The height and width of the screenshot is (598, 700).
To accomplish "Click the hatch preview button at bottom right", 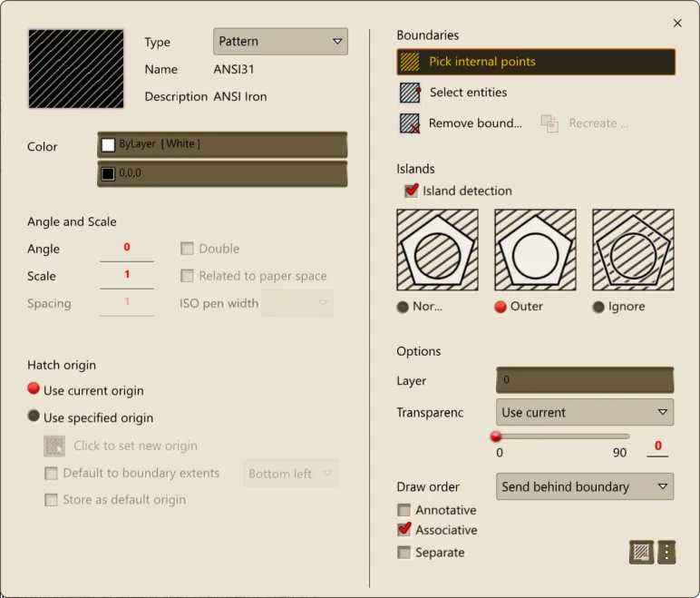I will point(641,551).
